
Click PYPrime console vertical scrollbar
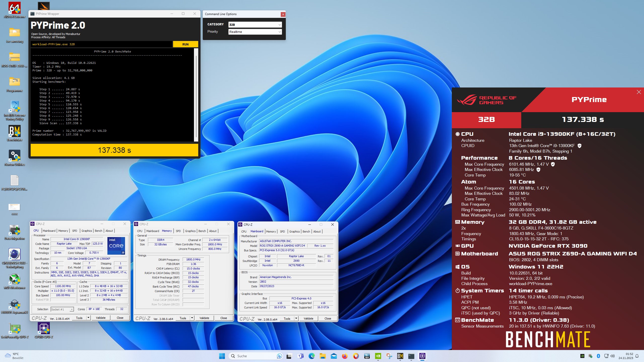click(x=196, y=95)
